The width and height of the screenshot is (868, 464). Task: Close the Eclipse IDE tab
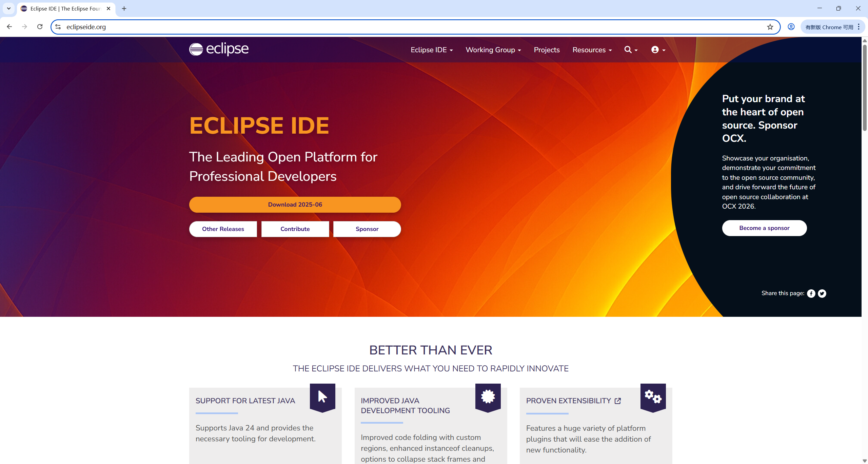(108, 8)
